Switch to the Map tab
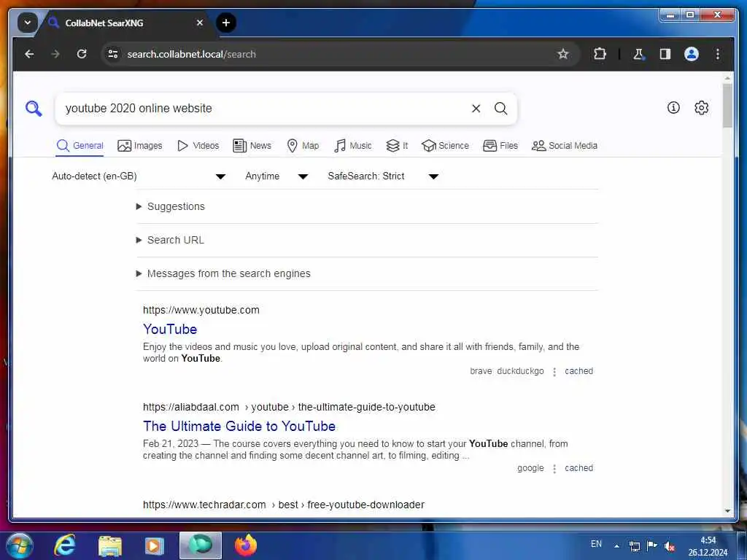 click(x=303, y=146)
